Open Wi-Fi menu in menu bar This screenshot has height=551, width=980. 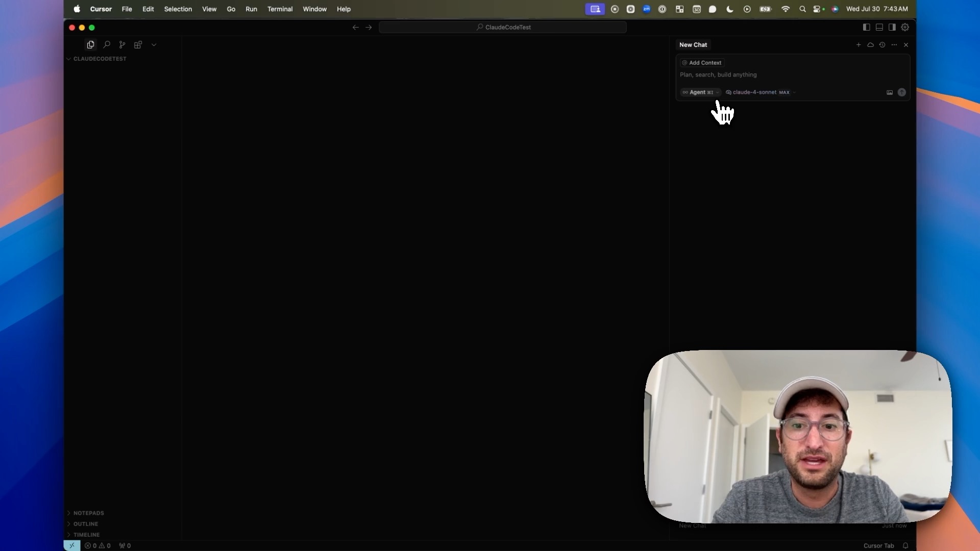(x=785, y=9)
